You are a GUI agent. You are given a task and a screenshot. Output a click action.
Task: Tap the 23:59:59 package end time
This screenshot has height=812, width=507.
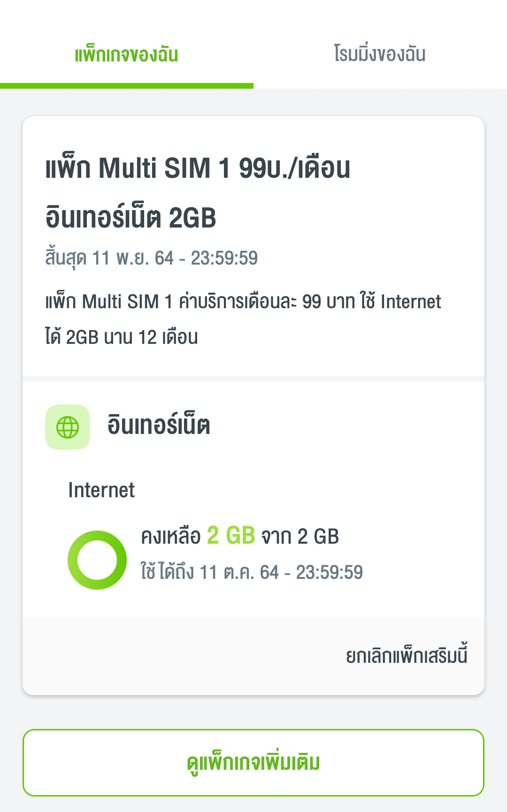224,258
